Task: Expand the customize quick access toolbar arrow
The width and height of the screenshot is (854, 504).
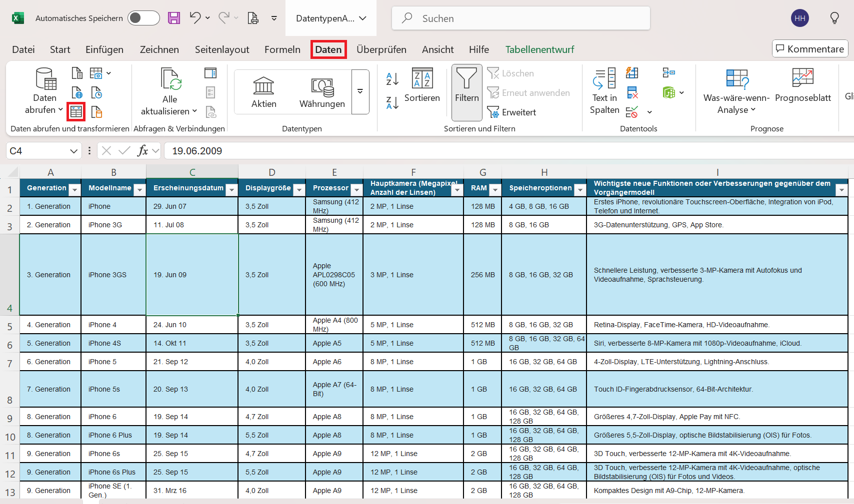Action: pyautogui.click(x=274, y=18)
